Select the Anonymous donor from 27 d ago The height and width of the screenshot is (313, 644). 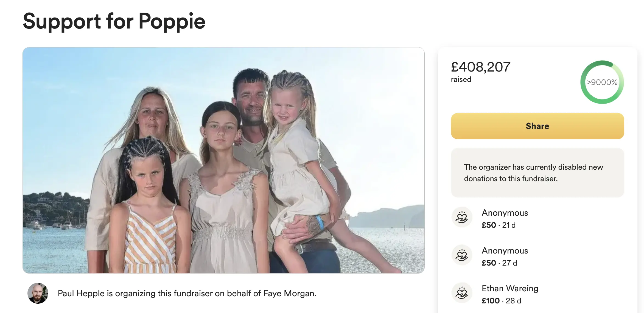tap(505, 251)
